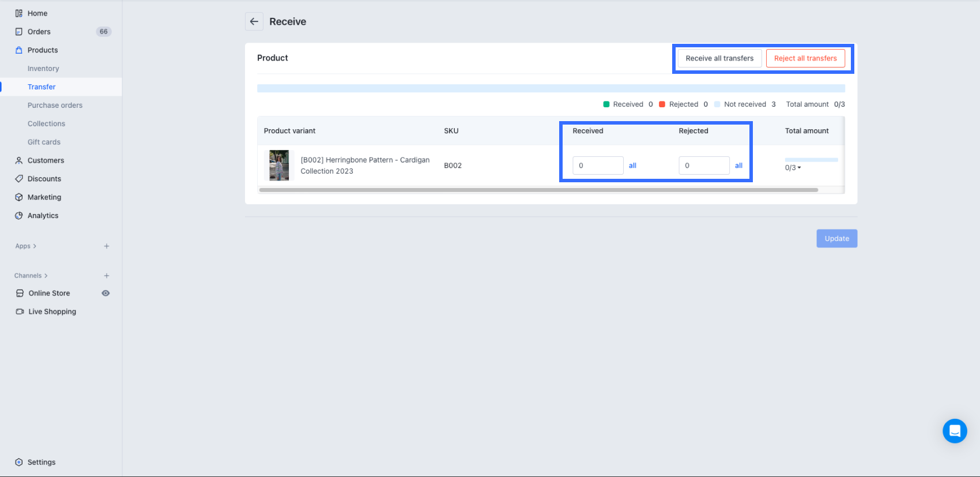Viewport: 980px width, 477px height.
Task: Click the Settings gear icon
Action: (x=19, y=462)
